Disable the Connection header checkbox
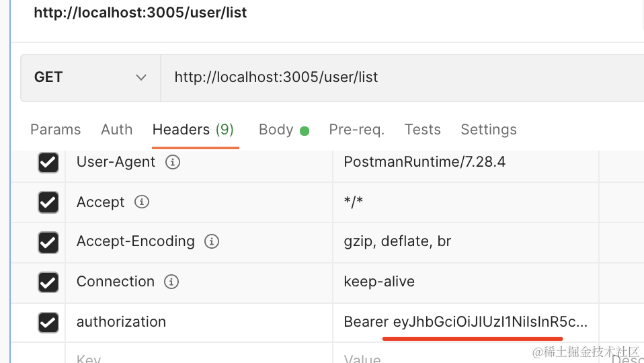The width and height of the screenshot is (644, 363). (48, 282)
